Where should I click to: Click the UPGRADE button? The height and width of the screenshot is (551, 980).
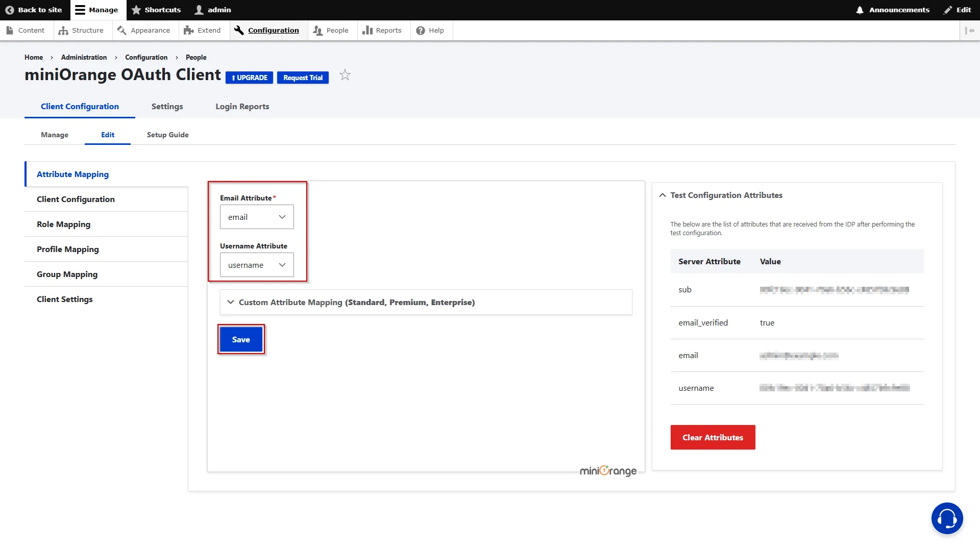coord(249,78)
